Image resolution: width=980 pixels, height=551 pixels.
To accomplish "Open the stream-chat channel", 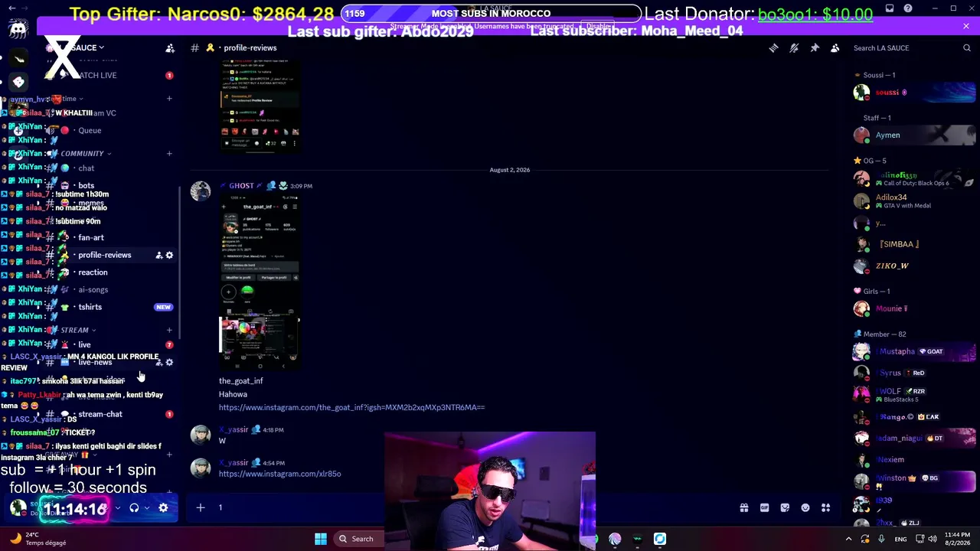I will 111,414.
